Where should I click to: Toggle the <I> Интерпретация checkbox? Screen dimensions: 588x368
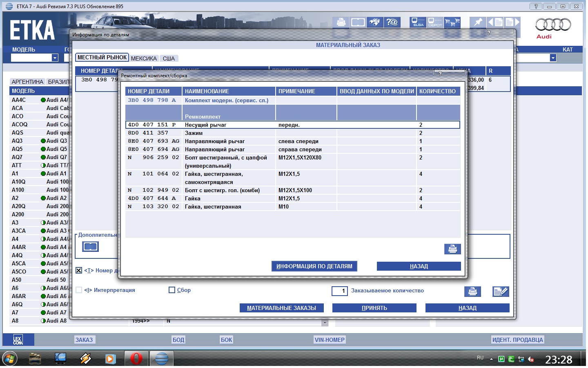[79, 290]
